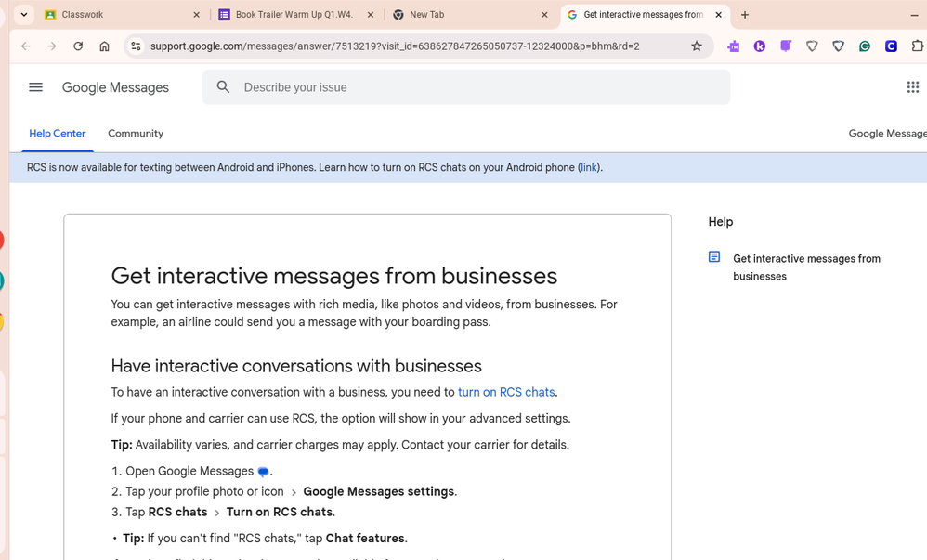The height and width of the screenshot is (560, 927).
Task: Open the Extensions puzzle menu
Action: coord(917,46)
